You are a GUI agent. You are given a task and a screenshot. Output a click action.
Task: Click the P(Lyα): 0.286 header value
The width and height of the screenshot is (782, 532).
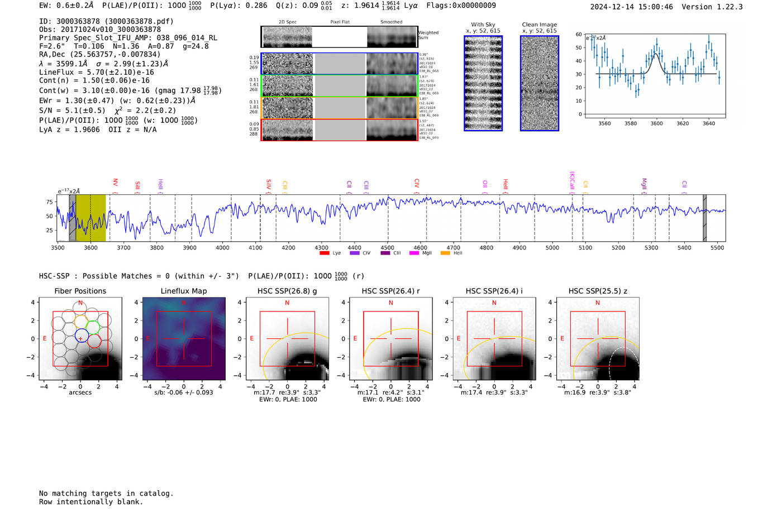click(x=239, y=6)
